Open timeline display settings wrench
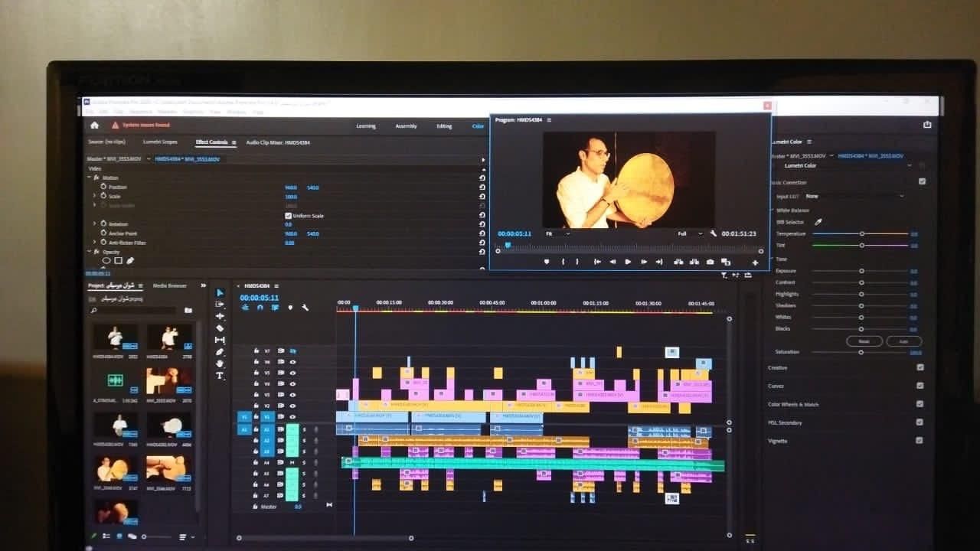 (305, 308)
